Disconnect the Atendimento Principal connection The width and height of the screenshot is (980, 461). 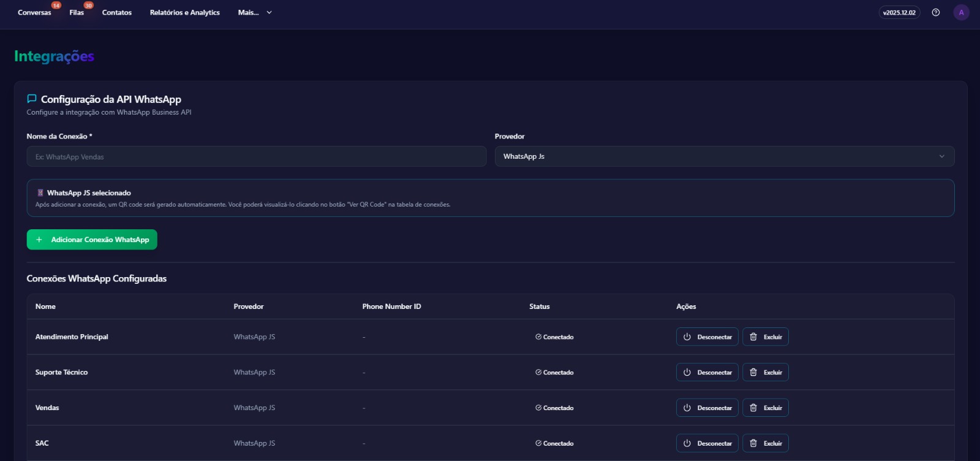[x=707, y=337]
